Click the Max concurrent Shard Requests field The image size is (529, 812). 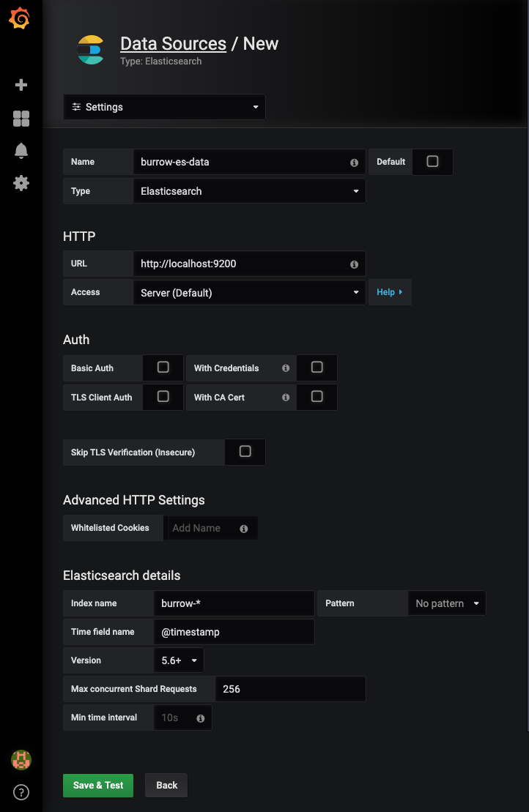pos(290,689)
